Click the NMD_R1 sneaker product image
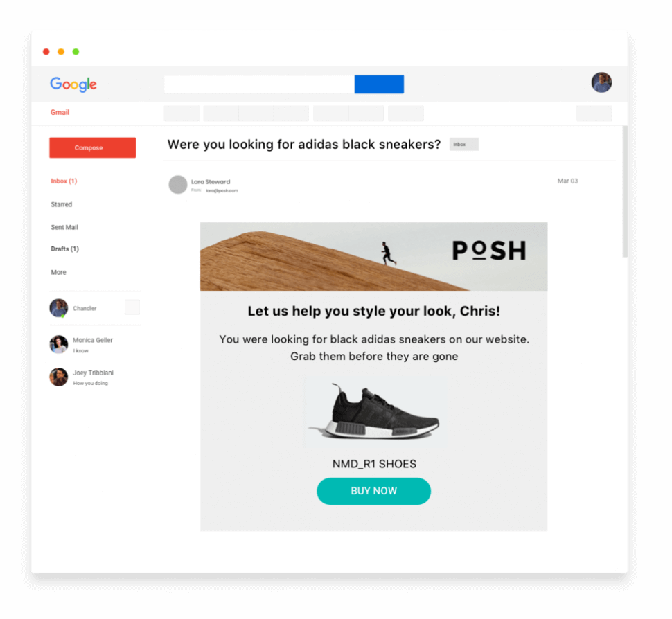The image size is (672, 619). coord(375,412)
